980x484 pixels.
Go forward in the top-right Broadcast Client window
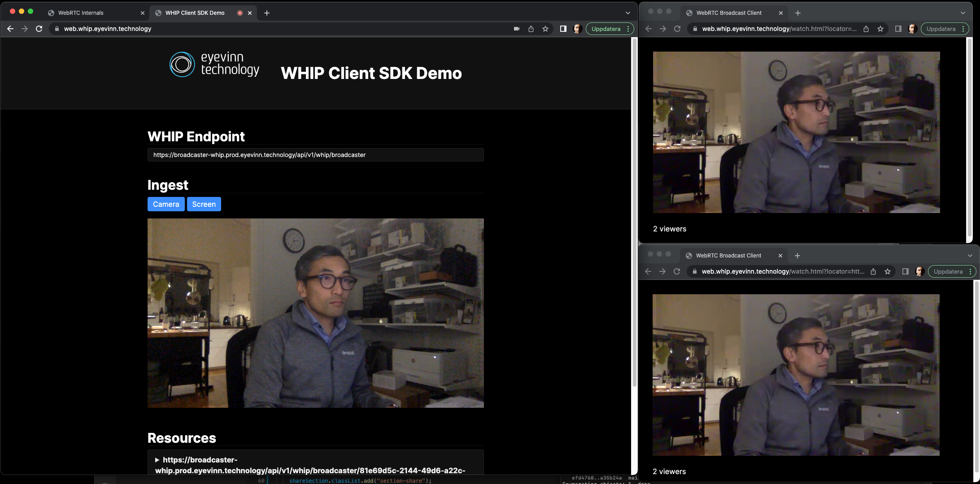click(663, 29)
